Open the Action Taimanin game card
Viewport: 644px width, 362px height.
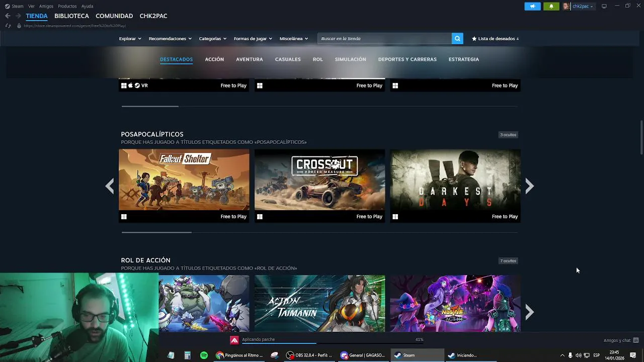tap(319, 303)
